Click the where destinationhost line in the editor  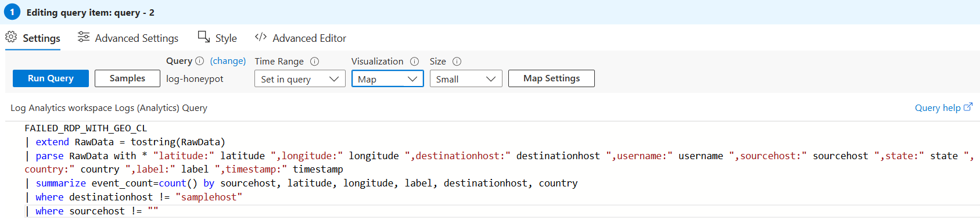click(134, 198)
